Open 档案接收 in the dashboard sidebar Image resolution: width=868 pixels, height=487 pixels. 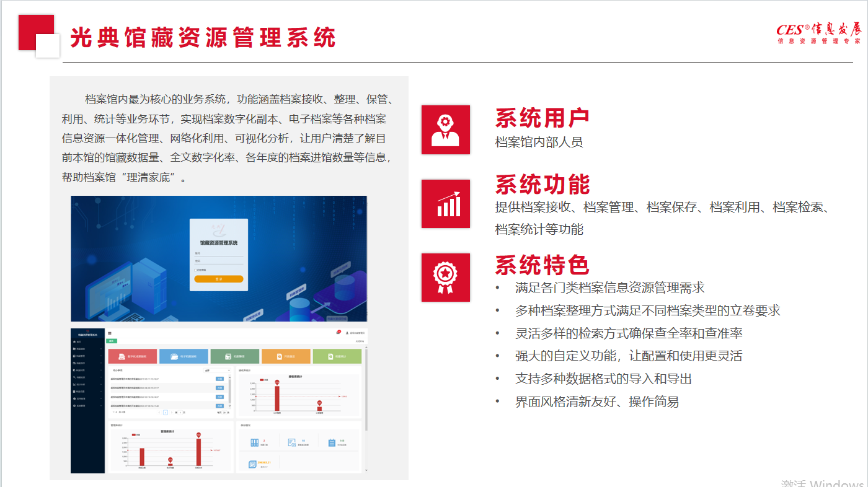point(87,349)
